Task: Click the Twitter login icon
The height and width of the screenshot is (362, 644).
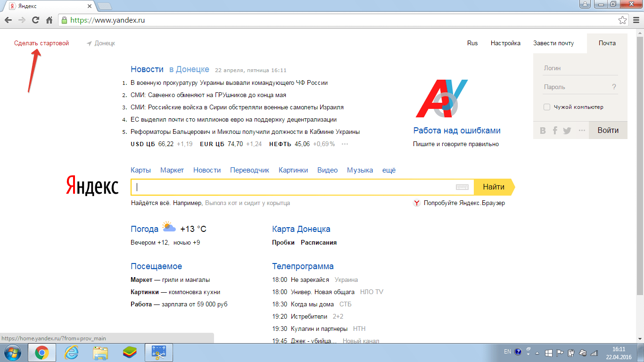Action: 567,131
